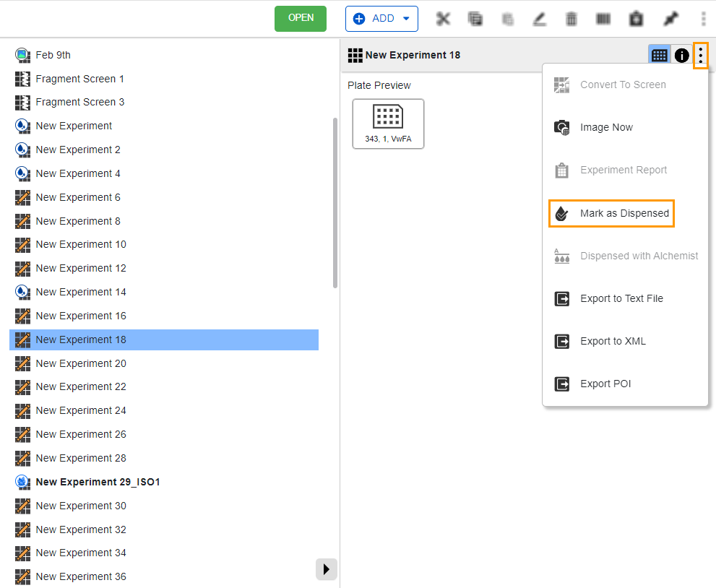Open the ADD dropdown menu

(381, 19)
